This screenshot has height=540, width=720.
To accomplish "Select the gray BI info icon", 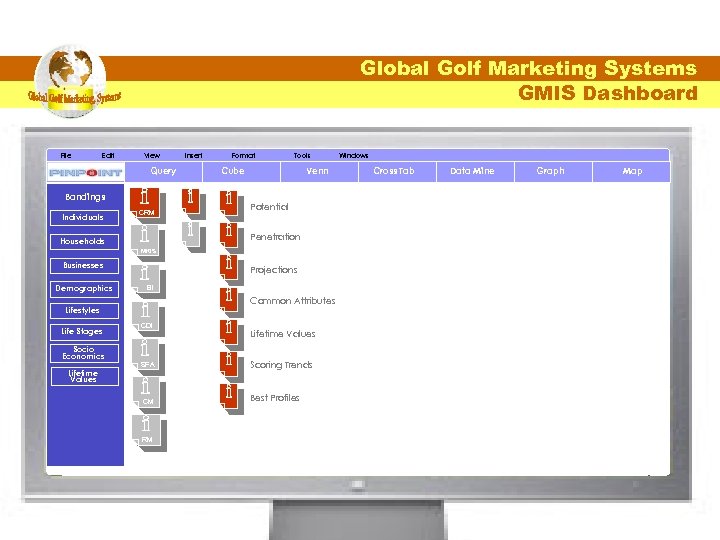I will pyautogui.click(x=148, y=281).
